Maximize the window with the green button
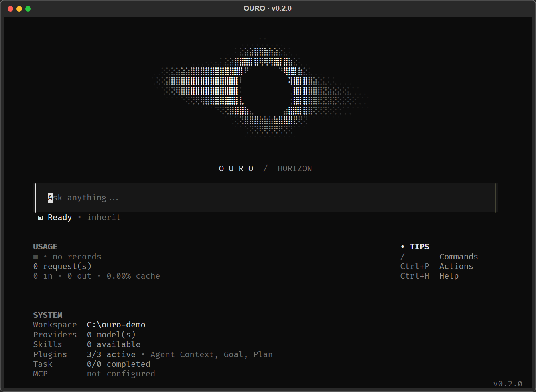536x392 pixels. pyautogui.click(x=28, y=9)
